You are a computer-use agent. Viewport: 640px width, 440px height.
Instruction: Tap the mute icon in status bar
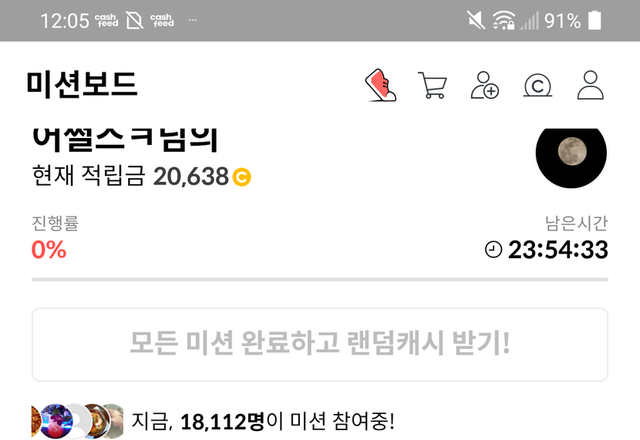(x=476, y=20)
